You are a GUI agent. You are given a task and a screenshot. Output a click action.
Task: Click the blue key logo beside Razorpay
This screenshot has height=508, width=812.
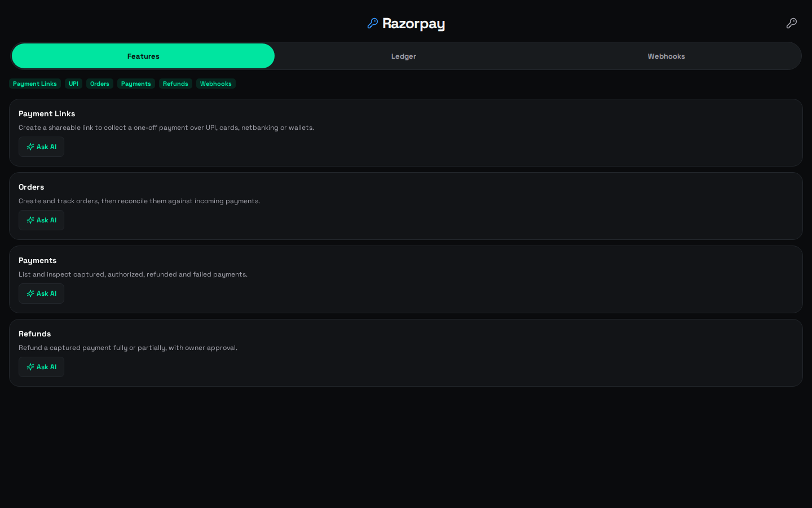click(372, 23)
